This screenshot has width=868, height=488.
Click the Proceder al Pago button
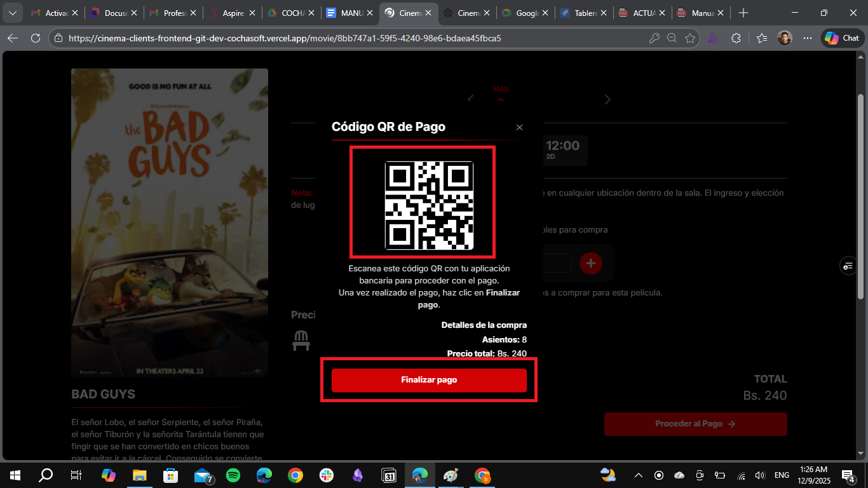coord(695,424)
